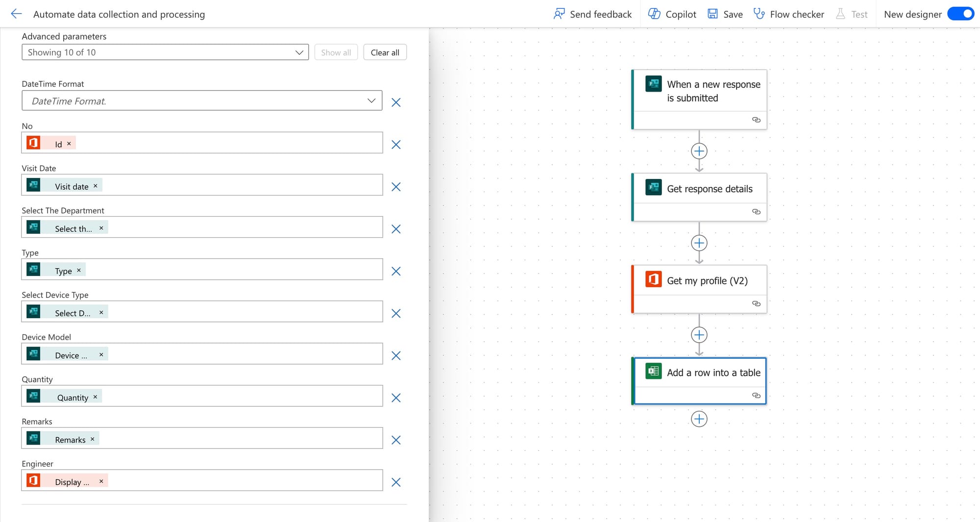This screenshot has height=522, width=980.
Task: Click inside the No input field
Action: [202, 143]
